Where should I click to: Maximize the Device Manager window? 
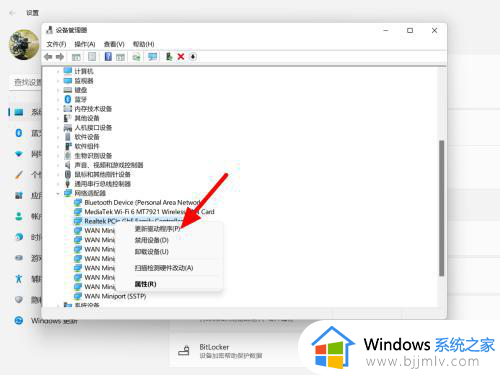pyautogui.click(x=410, y=30)
